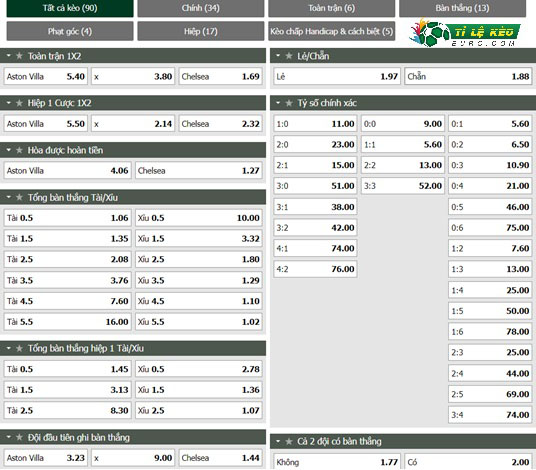Viewport: 536px width, 470px height.
Task: Collapse the Tỷ số chính xác arrow
Action: click(278, 103)
